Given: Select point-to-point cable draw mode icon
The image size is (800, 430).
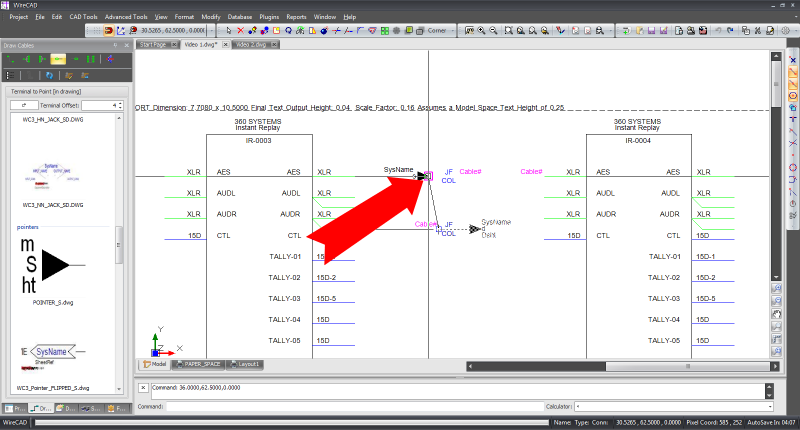Looking at the screenshot, I should 10,59.
